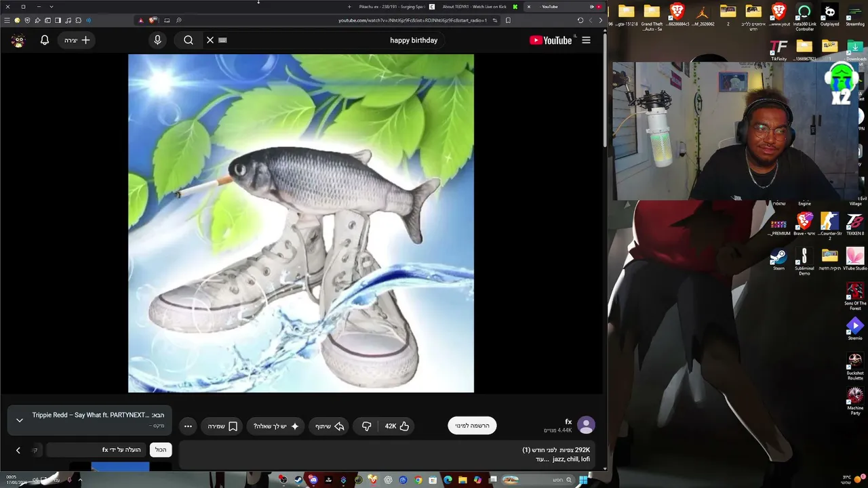Open the Sons Of The Forest shortcut
Image resolution: width=868 pixels, height=488 pixels.
855,296
